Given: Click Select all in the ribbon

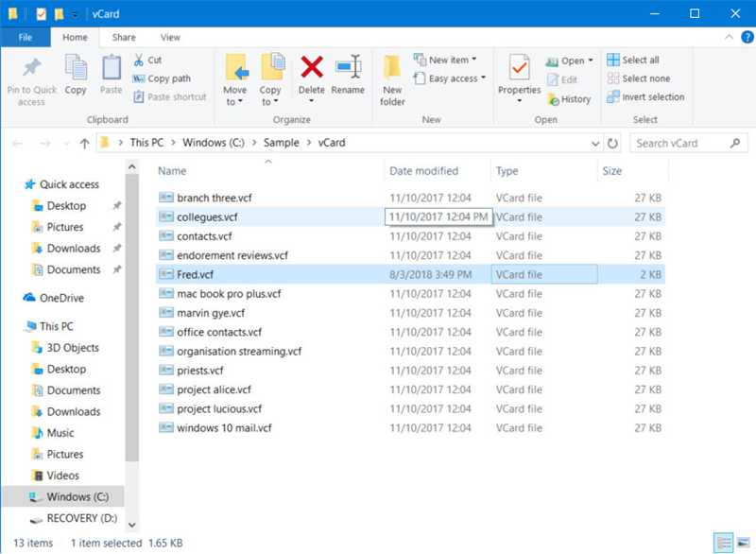Looking at the screenshot, I should point(633,60).
